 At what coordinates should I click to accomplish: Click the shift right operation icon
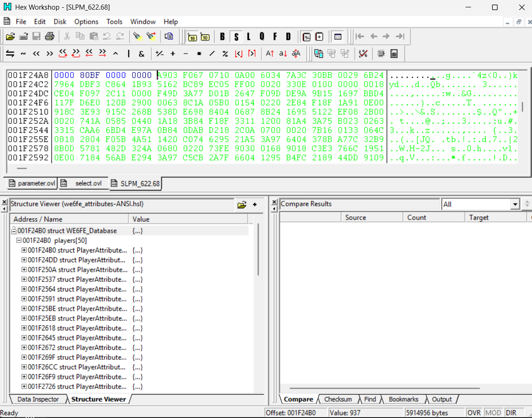50,54
